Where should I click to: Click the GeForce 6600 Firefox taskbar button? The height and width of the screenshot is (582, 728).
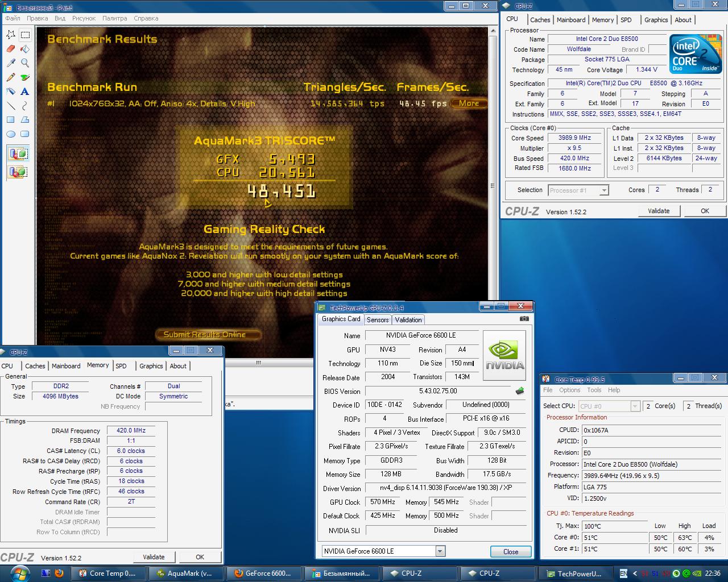coord(263,573)
